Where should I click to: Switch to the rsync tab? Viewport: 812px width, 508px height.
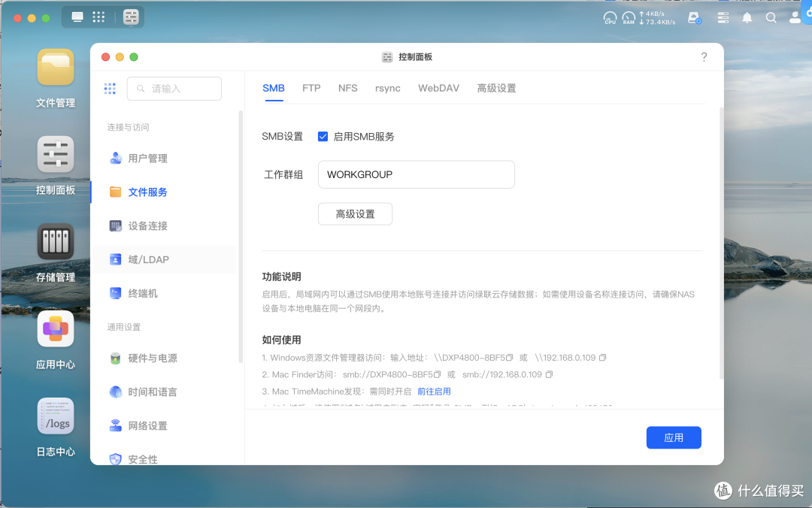pyautogui.click(x=388, y=89)
